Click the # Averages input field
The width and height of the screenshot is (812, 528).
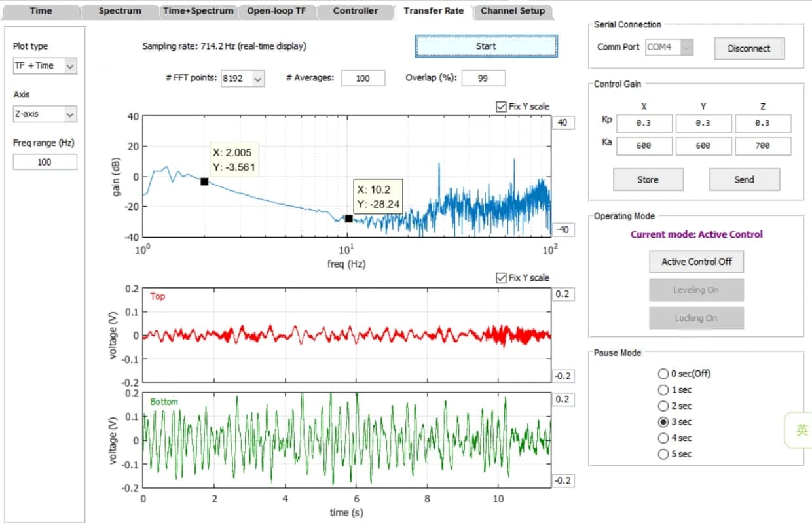coord(363,79)
